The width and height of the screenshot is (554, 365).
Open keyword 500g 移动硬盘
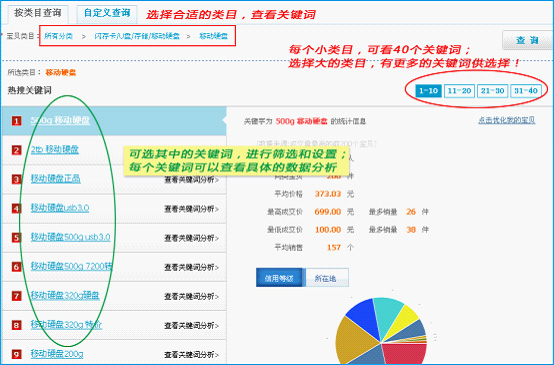coord(60,120)
